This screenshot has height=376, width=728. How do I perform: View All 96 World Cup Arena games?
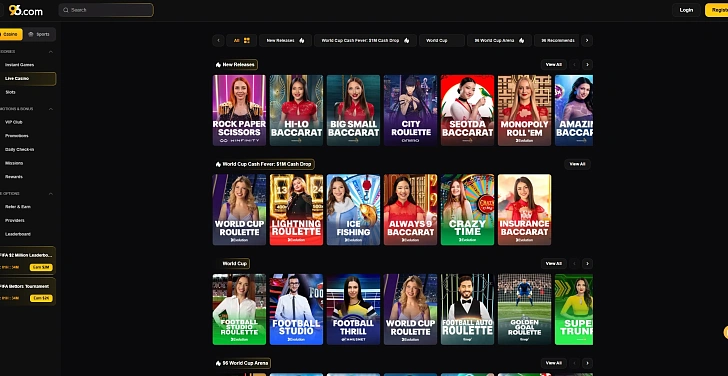pos(553,363)
